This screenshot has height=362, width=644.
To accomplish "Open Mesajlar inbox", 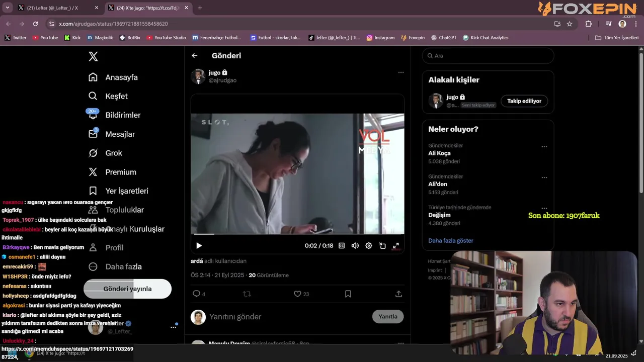I will (x=112, y=134).
